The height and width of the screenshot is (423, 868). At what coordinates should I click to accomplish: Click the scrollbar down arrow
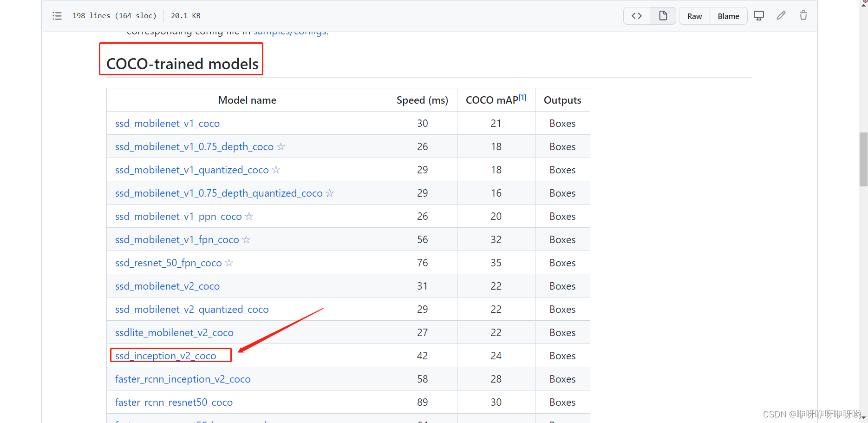(863, 419)
